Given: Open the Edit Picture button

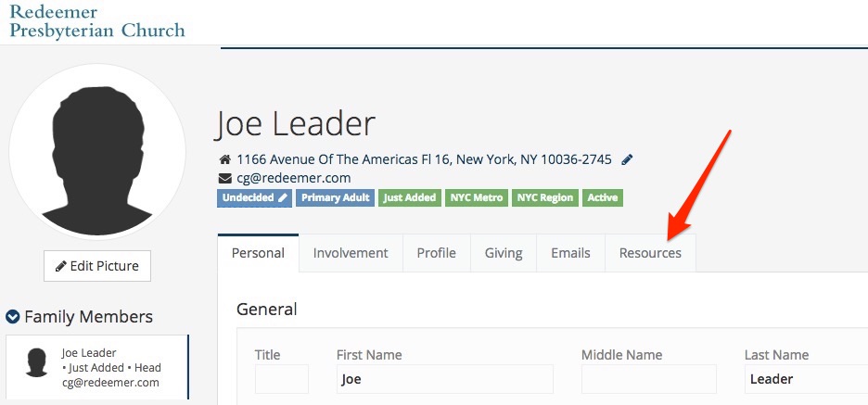Looking at the screenshot, I should coord(97,266).
